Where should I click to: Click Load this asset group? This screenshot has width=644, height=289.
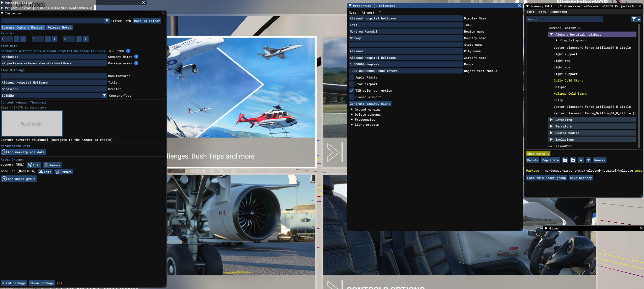click(x=546, y=178)
